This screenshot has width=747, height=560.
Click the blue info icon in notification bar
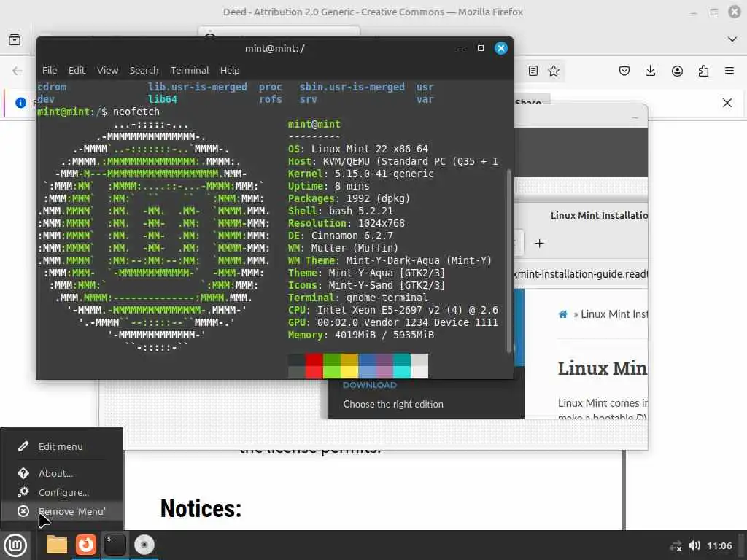click(20, 103)
